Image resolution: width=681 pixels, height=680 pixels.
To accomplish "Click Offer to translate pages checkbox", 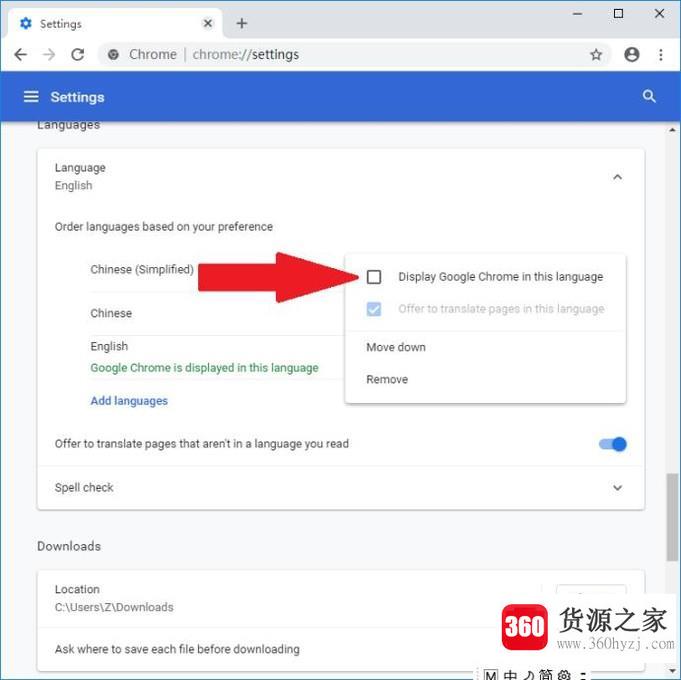I will click(x=374, y=309).
